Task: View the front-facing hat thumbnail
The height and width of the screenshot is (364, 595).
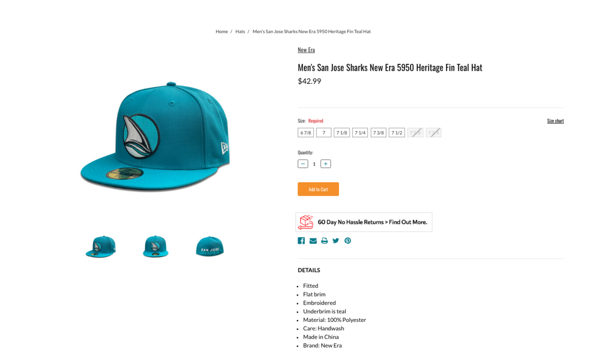Action: tap(155, 247)
